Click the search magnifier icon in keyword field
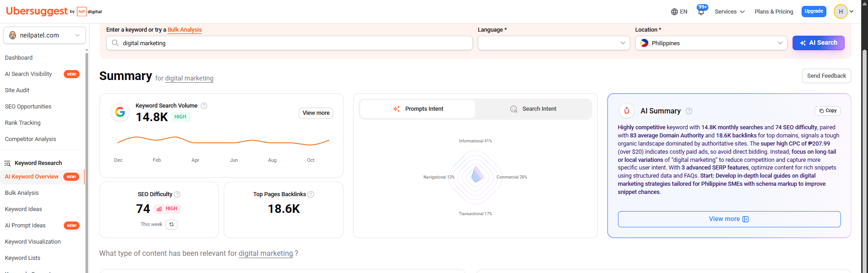 (x=115, y=43)
